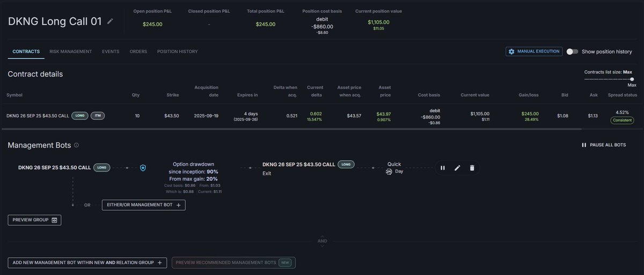The image size is (644, 275).
Task: Click the Open position P&L $245.00 value
Action: [152, 24]
